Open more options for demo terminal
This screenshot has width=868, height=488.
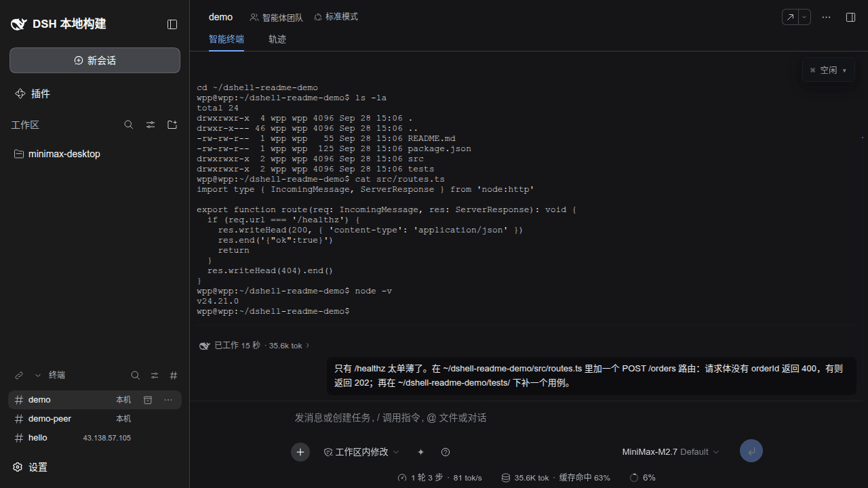click(x=168, y=400)
